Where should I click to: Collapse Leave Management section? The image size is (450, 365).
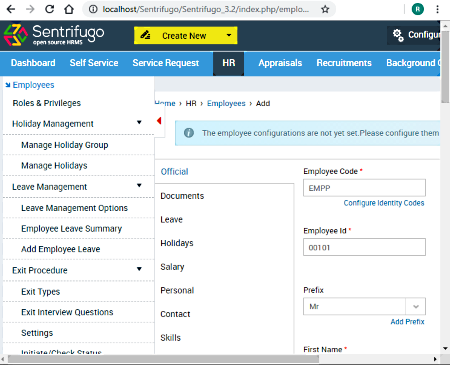pyautogui.click(x=139, y=185)
